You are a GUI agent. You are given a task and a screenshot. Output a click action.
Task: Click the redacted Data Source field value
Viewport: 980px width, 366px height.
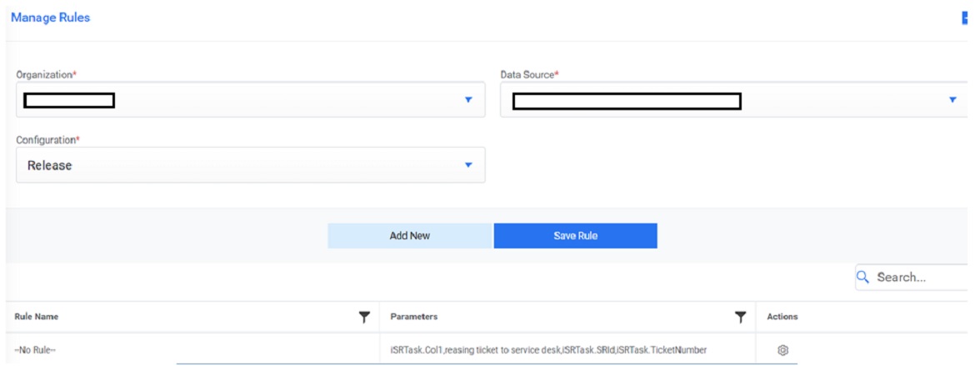tap(626, 102)
